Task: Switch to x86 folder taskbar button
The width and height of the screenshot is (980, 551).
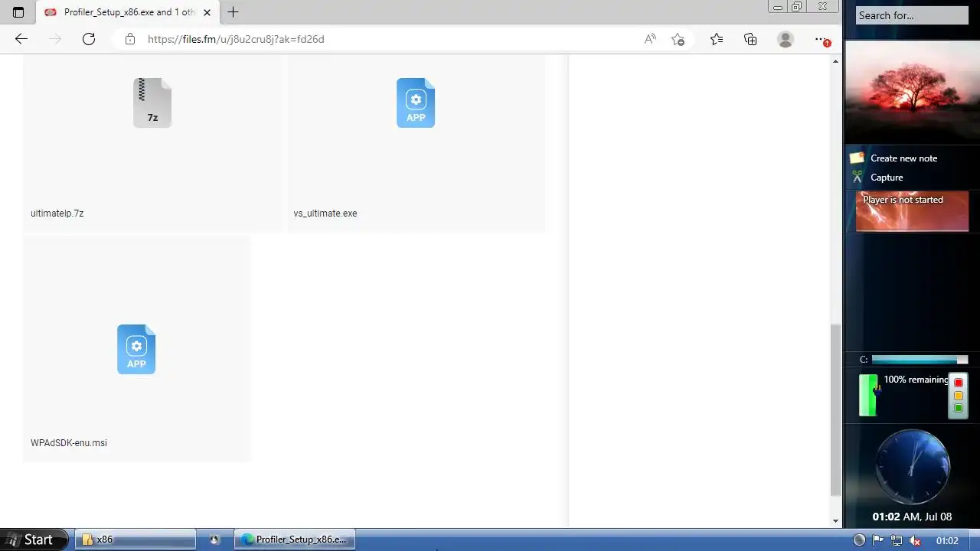Action: click(x=135, y=540)
